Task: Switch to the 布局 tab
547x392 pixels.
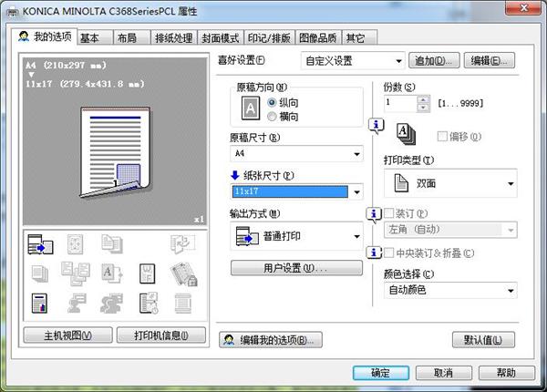Action: (132, 37)
